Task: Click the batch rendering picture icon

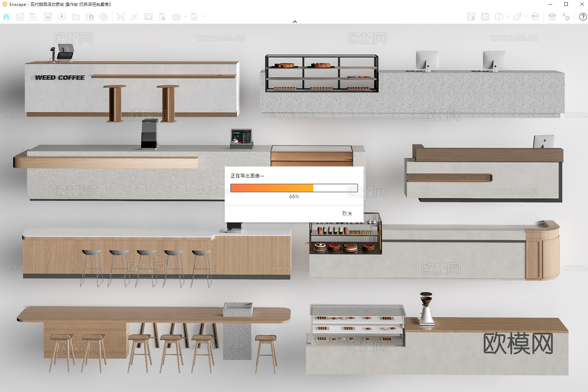Action: (x=148, y=17)
